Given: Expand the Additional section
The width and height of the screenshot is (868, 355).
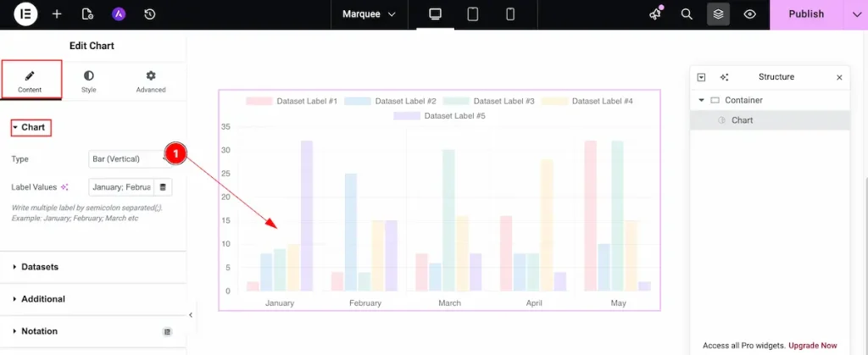Looking at the screenshot, I should coord(42,299).
